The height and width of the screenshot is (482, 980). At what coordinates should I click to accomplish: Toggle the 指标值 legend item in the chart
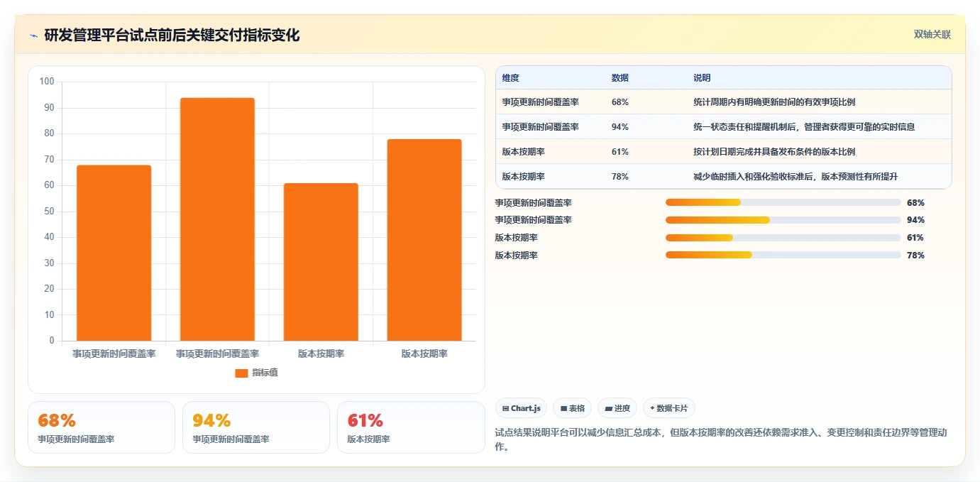256,373
